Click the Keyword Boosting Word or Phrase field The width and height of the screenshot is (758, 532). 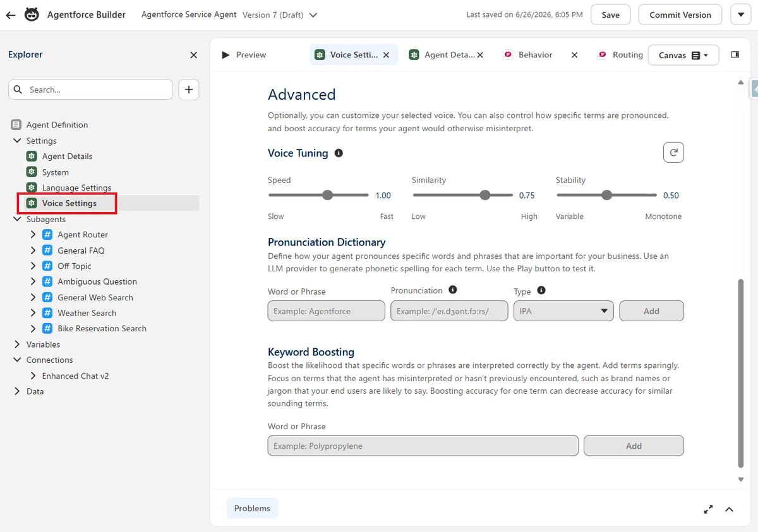click(423, 446)
